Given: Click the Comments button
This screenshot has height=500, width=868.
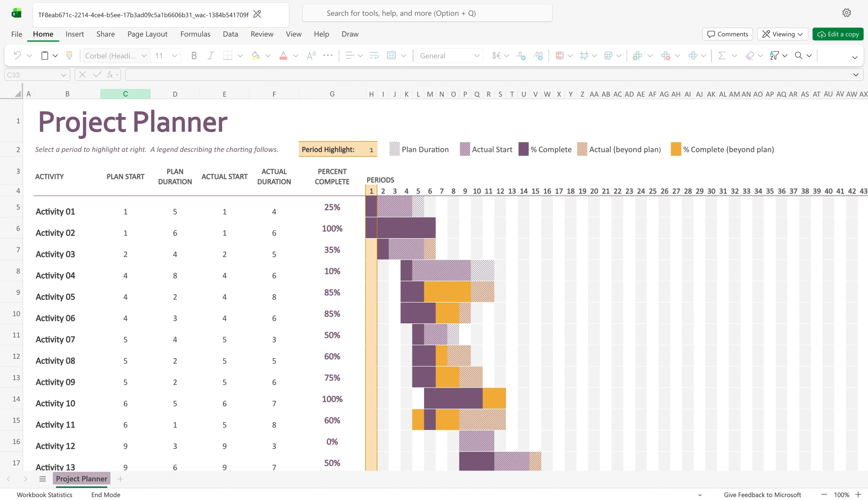Looking at the screenshot, I should pos(727,34).
